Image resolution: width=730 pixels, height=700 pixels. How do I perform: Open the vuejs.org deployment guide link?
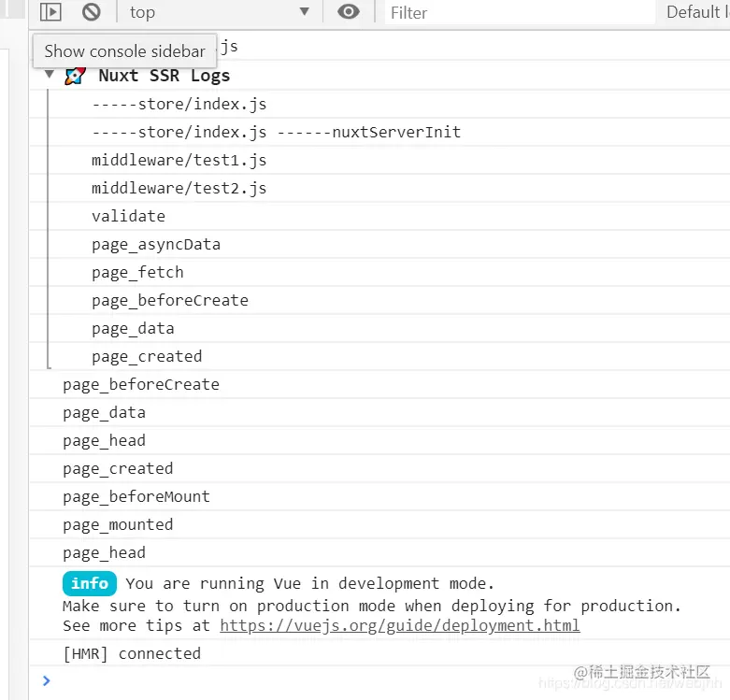[x=400, y=625]
